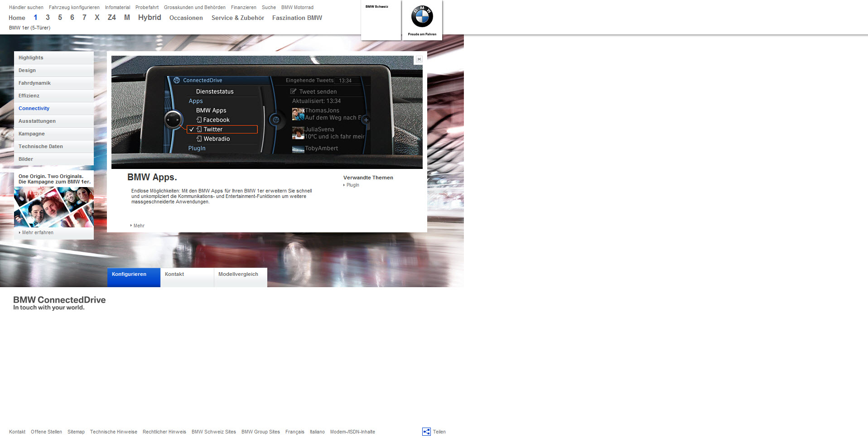Click the campaign faces thumbnail

pyautogui.click(x=54, y=207)
